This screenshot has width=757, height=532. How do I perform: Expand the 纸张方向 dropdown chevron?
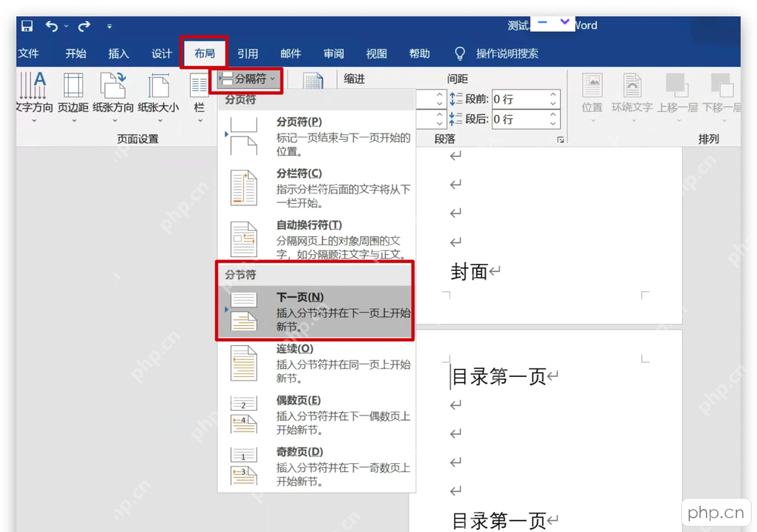click(114, 120)
